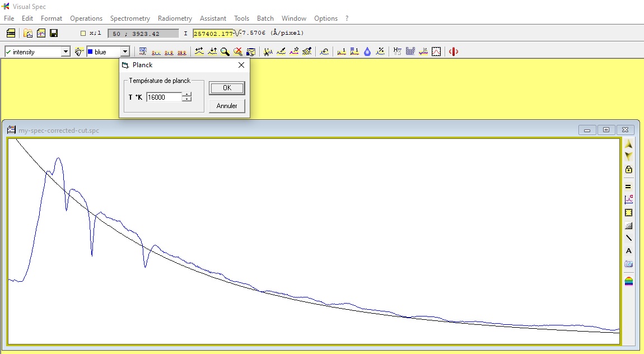Click the magnifier zoom icon in toolbar
The image size is (644, 354).
[x=225, y=52]
